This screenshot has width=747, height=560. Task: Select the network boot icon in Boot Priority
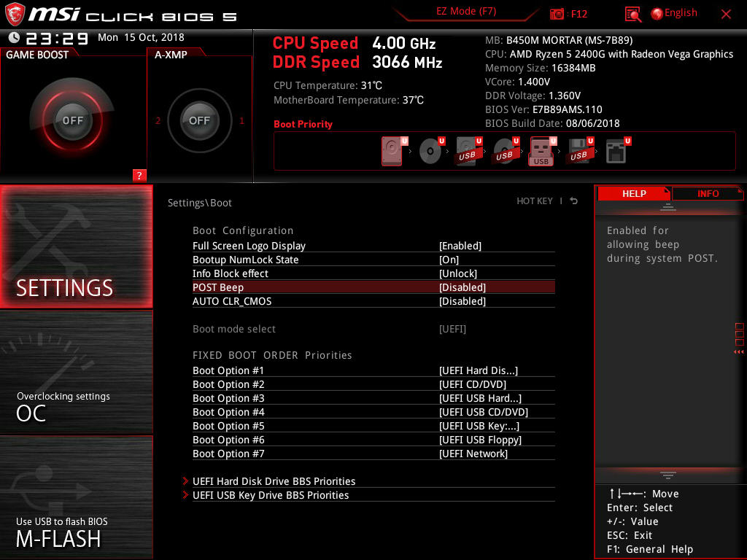click(616, 151)
